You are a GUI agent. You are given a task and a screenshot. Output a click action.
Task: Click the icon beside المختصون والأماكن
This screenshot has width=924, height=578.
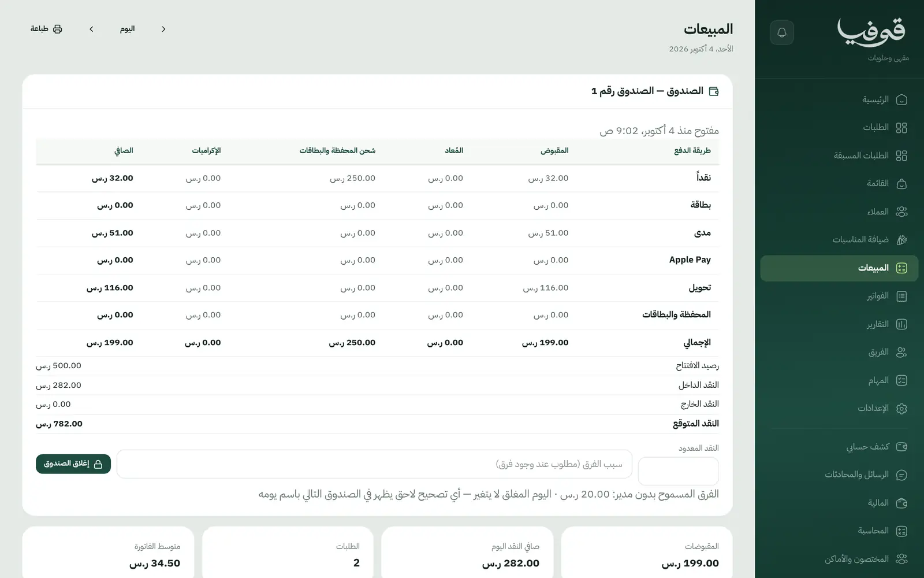(901, 559)
